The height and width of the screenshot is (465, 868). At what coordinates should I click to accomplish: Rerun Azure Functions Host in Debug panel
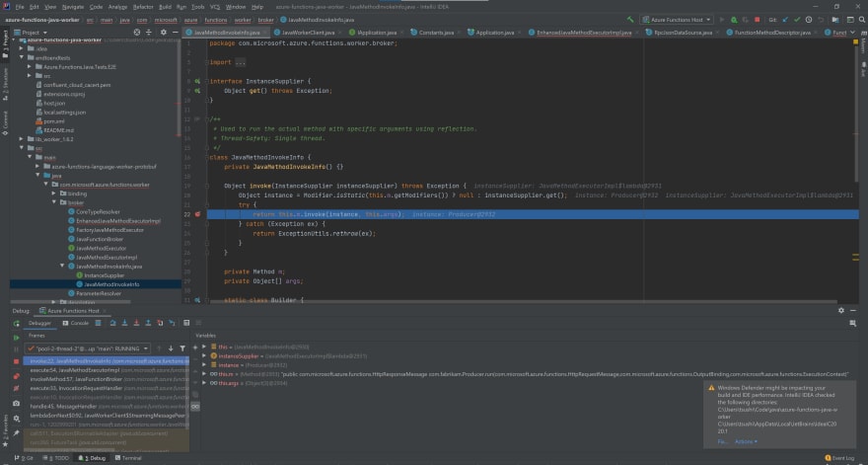tap(17, 323)
